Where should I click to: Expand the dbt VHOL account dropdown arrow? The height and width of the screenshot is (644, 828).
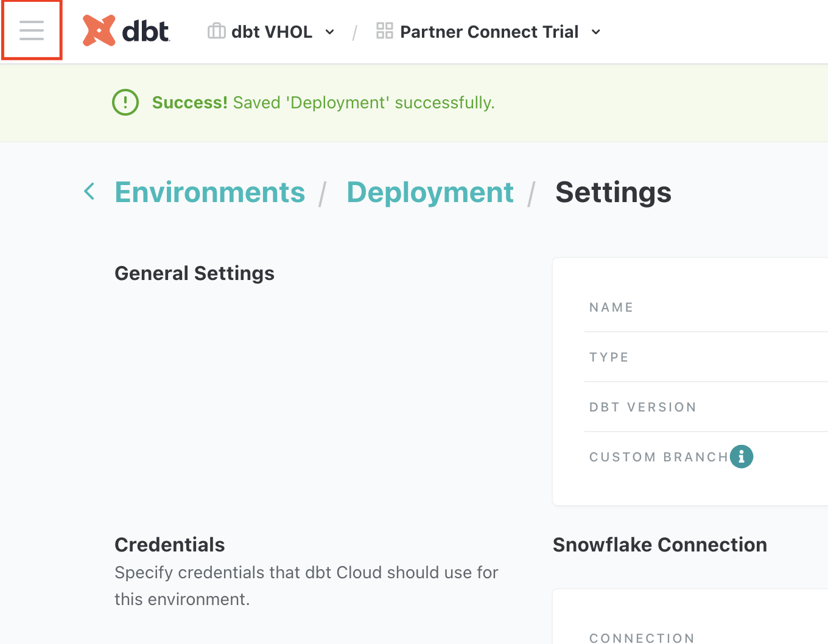330,32
